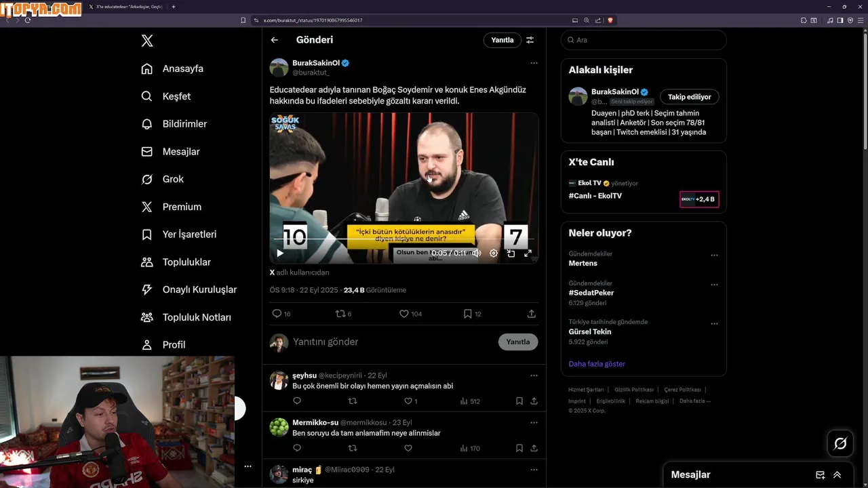Repost şeyhsu's reply

(353, 401)
